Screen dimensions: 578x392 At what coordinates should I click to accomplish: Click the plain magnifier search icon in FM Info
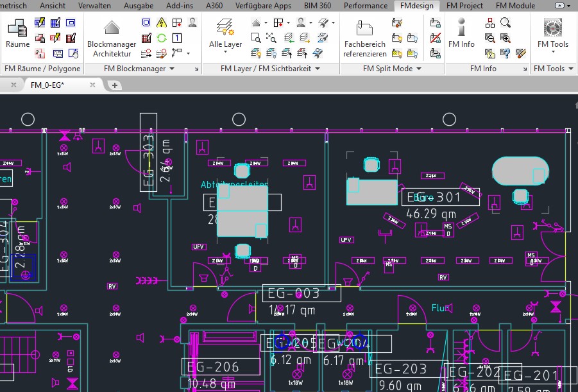point(506,23)
